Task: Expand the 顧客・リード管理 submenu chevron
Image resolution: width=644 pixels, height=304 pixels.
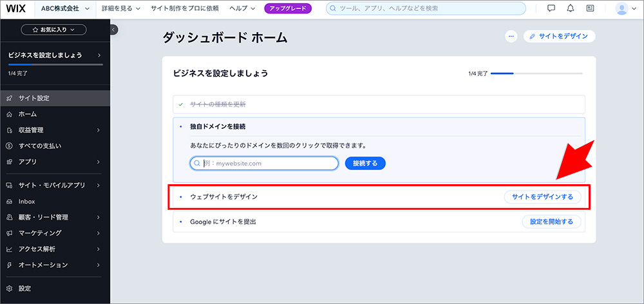Action: pyautogui.click(x=99, y=217)
